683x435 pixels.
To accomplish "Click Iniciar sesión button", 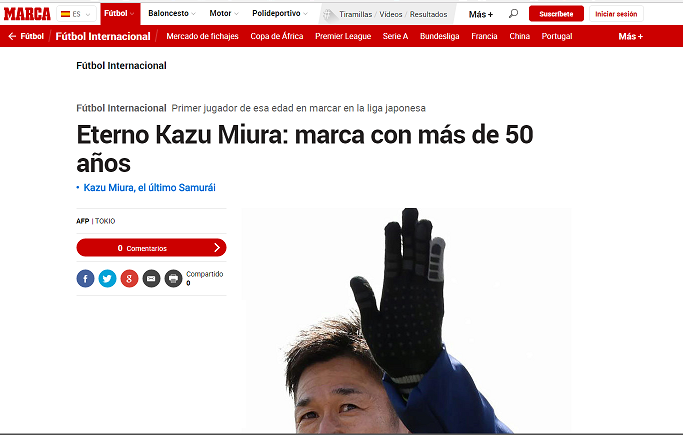I will (x=616, y=14).
